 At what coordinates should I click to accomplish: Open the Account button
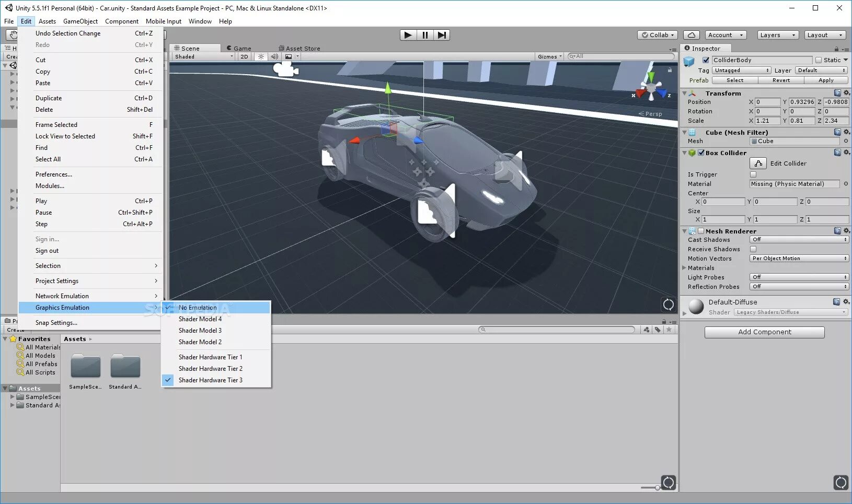(x=726, y=35)
